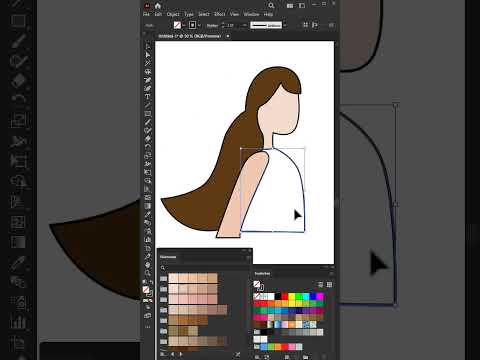
Task: Click the search icon in color panel
Action: pyautogui.click(x=163, y=268)
